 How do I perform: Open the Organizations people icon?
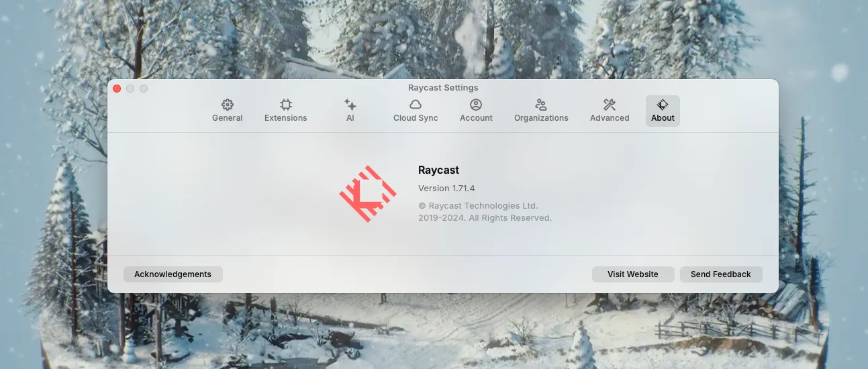click(541, 105)
